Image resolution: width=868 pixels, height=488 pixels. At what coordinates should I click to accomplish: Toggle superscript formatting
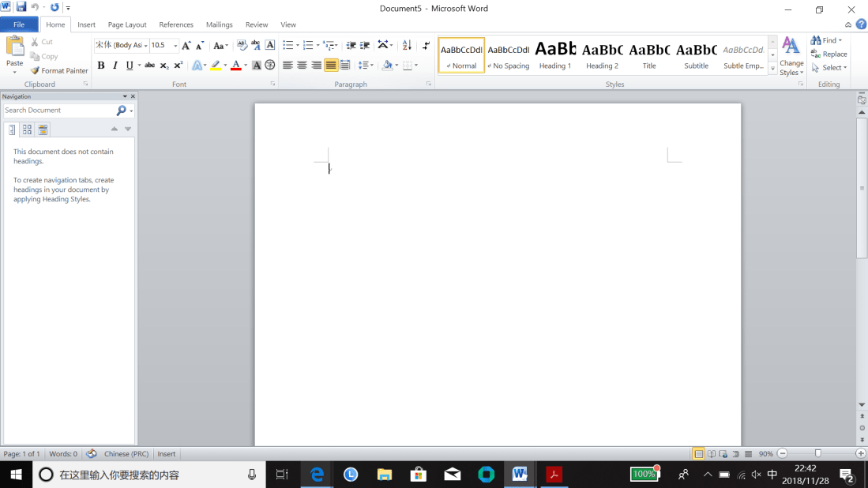click(x=177, y=65)
